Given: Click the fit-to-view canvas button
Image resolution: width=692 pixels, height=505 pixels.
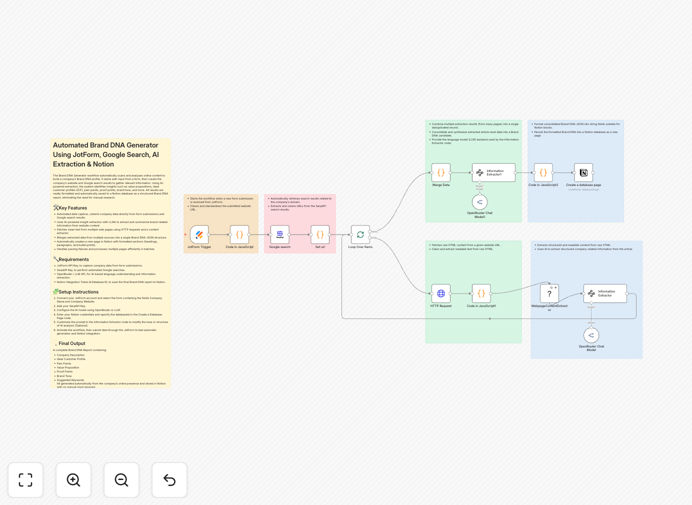Looking at the screenshot, I should click(26, 480).
